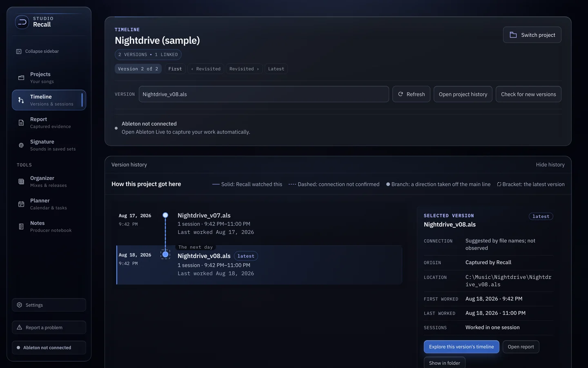This screenshot has height=368, width=588.
Task: Click the Planner calendar icon
Action: [21, 204]
